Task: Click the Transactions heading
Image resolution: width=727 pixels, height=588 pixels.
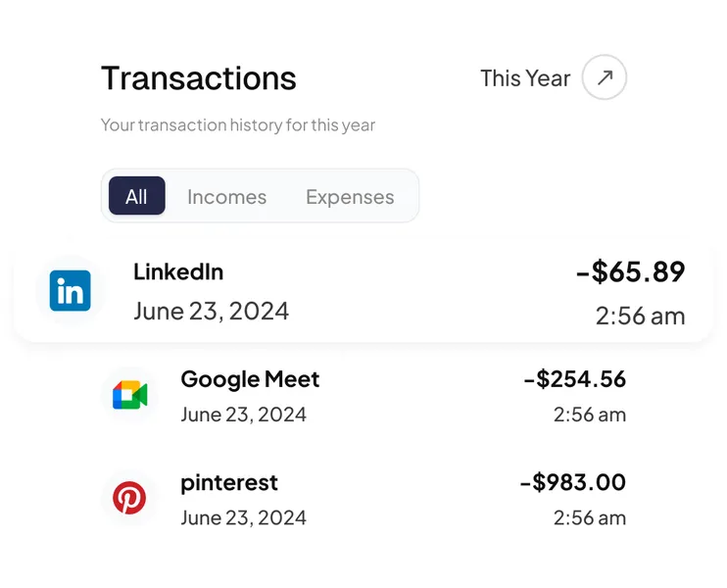Action: coord(199,78)
